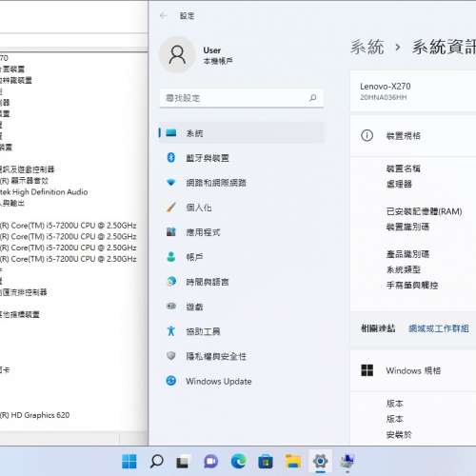
Task: Open 時間與語言 settings
Action: pos(242,282)
